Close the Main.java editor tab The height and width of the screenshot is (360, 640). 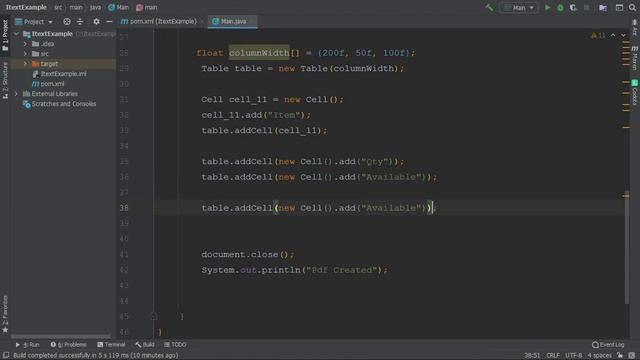point(252,21)
